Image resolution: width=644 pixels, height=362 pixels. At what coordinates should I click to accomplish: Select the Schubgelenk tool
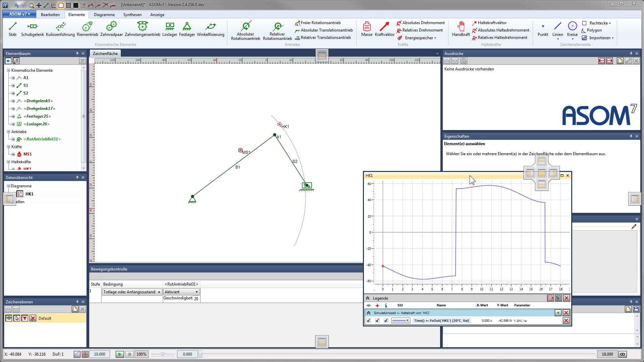[x=32, y=29]
